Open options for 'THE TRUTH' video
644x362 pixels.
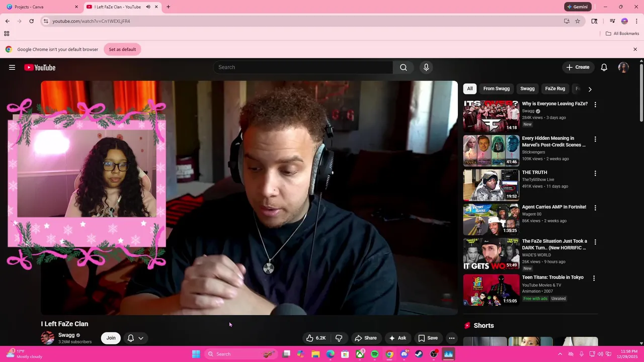595,173
